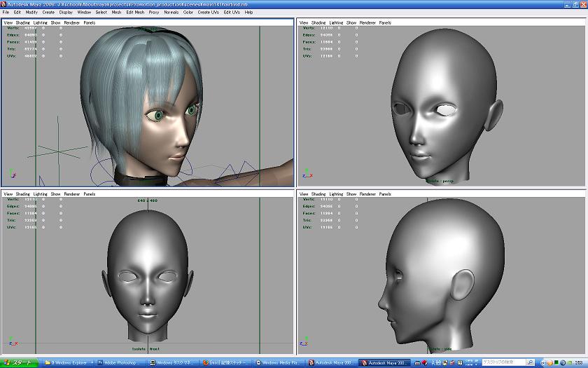
Task: Open Shading menu of the top-left viewport
Action: pos(23,22)
